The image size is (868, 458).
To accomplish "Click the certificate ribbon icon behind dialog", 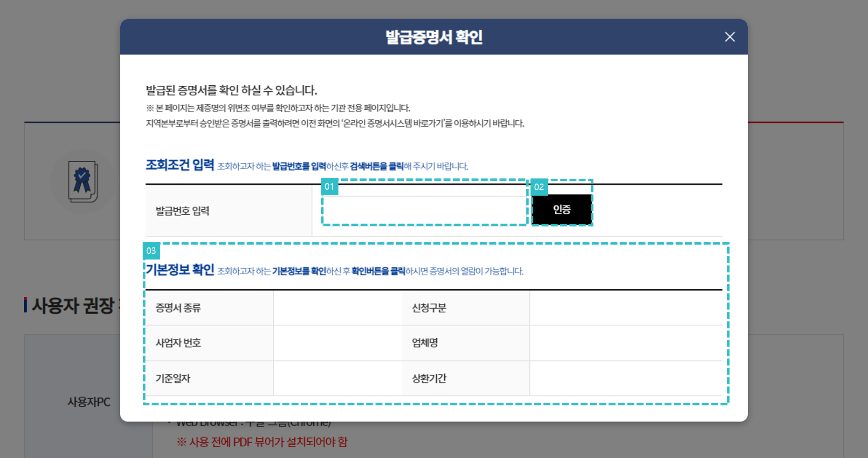I will [83, 181].
